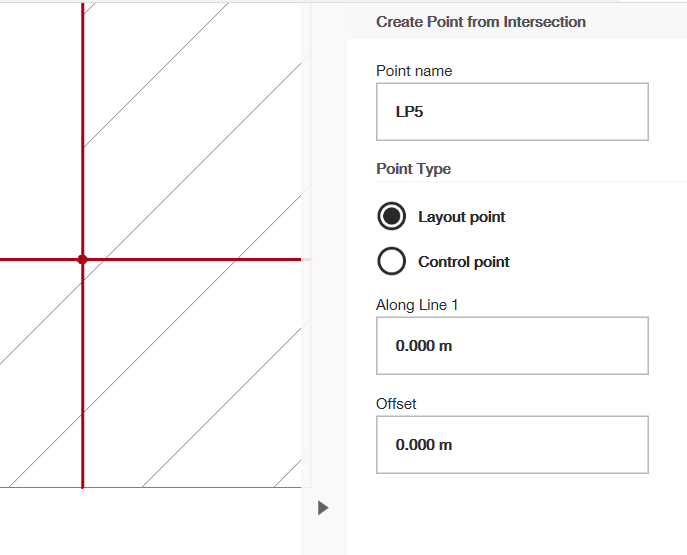Screen dimensions: 687x555
Task: Click the Offset value input field
Action: (512, 445)
